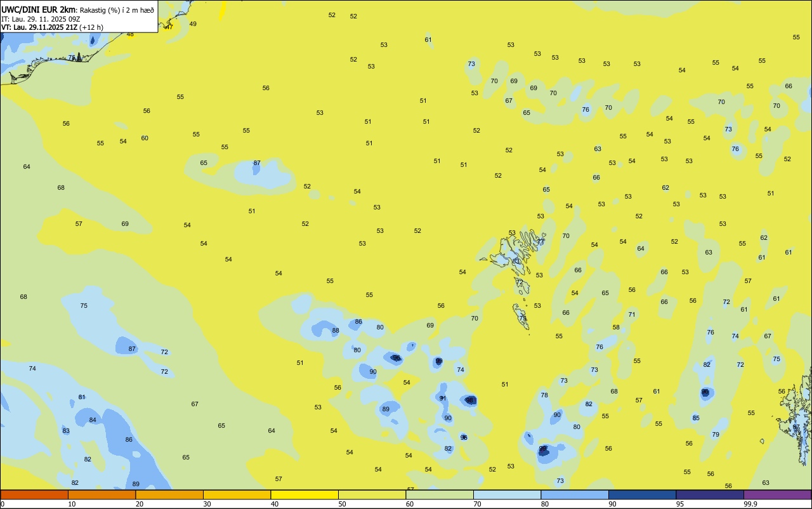Click the '(+12 h)' forecast offset text
Screen dimensions: 812x509
(x=91, y=27)
